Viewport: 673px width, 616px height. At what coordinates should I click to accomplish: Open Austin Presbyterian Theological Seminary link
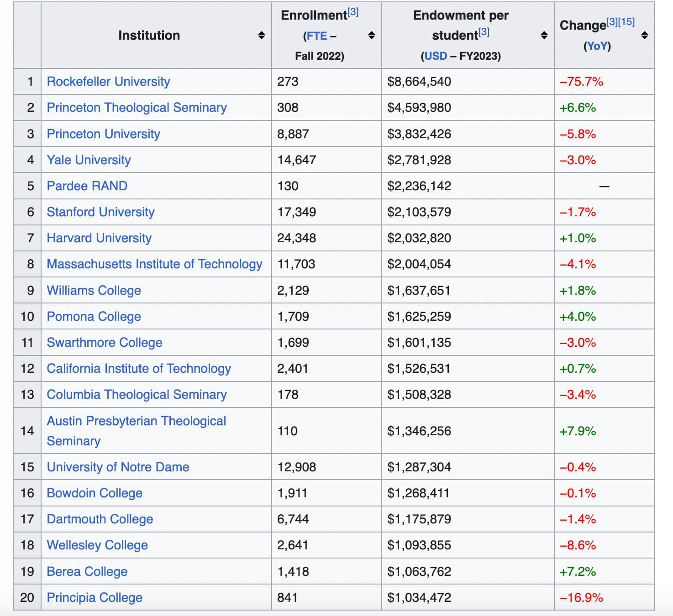(136, 431)
